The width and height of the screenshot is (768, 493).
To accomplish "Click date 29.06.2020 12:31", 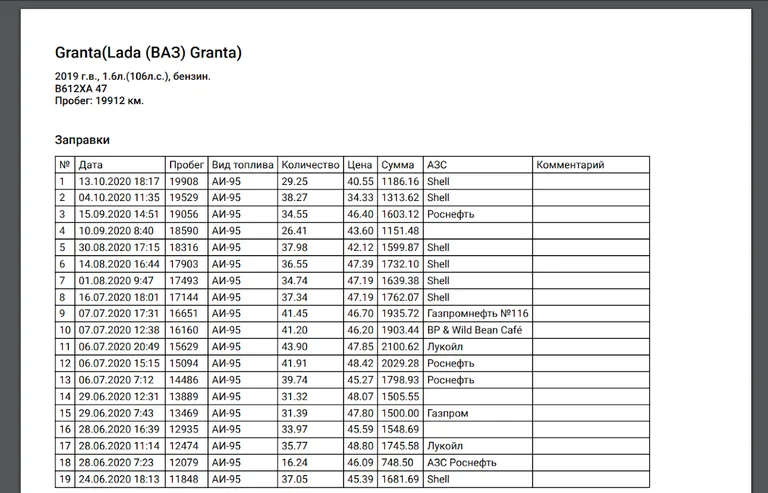I will [x=119, y=397].
